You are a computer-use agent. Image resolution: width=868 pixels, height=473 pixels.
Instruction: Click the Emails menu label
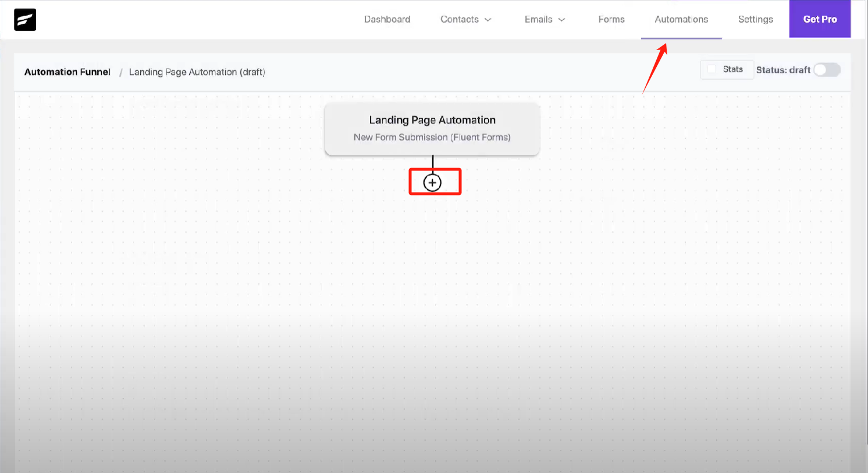point(538,19)
